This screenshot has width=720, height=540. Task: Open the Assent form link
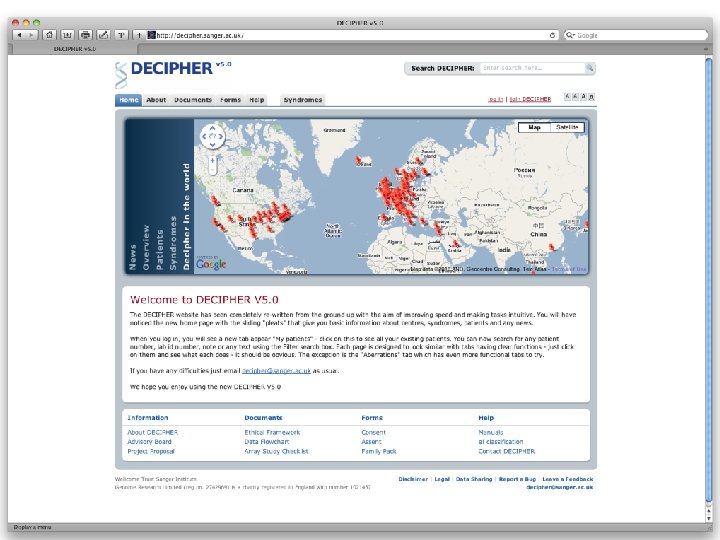(371, 442)
